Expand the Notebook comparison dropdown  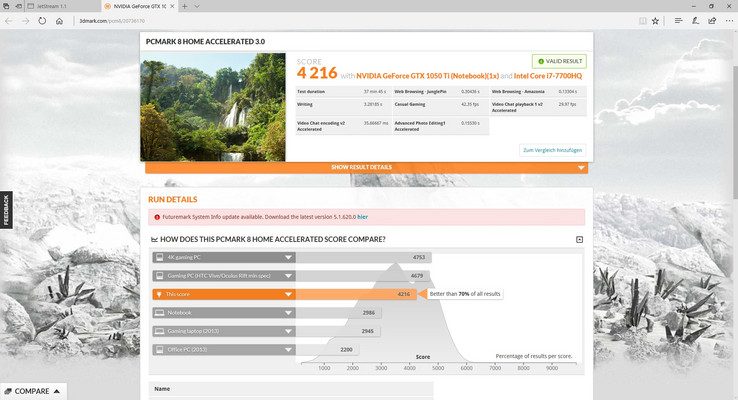point(288,312)
